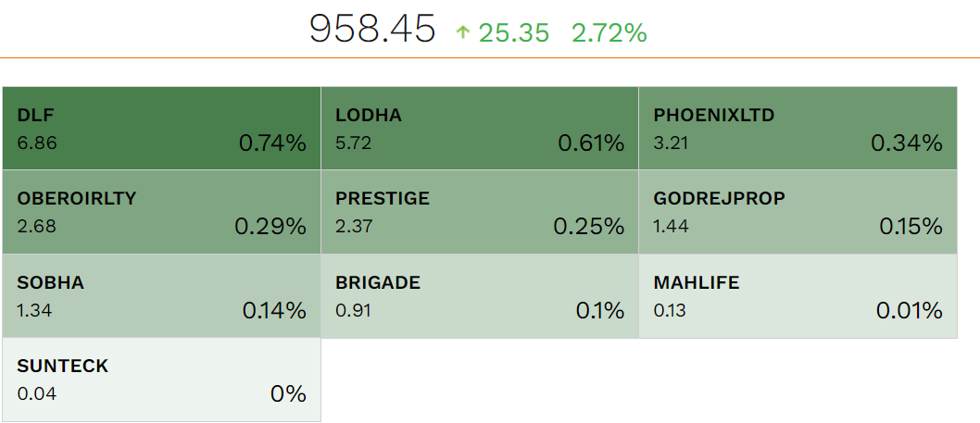Screen dimensions: 980x423
Task: Click the 0.25% contribution in PRESTIGE tile
Action: point(589,227)
